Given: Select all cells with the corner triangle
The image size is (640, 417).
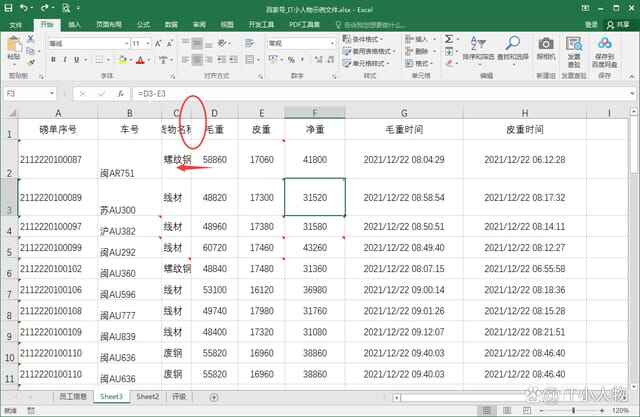Looking at the screenshot, I should point(12,113).
